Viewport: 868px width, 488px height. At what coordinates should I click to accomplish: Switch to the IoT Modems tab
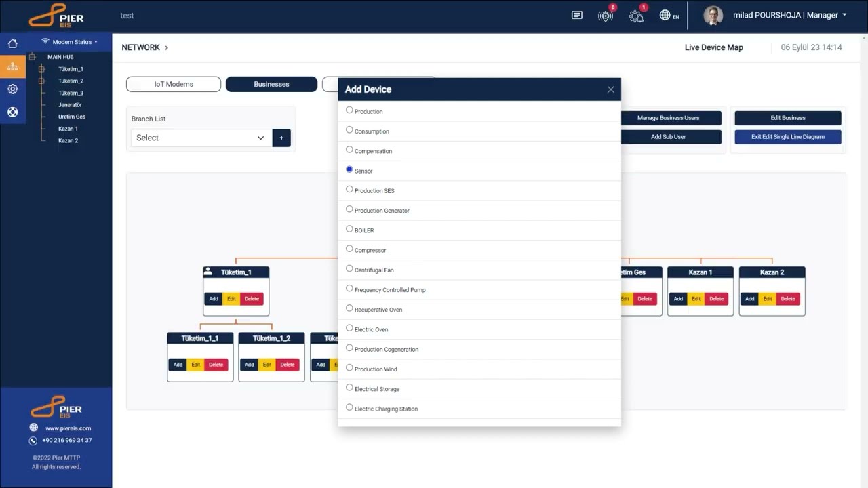pos(174,84)
